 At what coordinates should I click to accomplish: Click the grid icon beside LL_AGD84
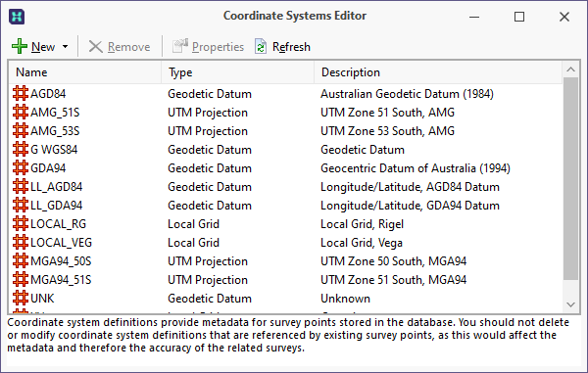[x=21, y=186]
